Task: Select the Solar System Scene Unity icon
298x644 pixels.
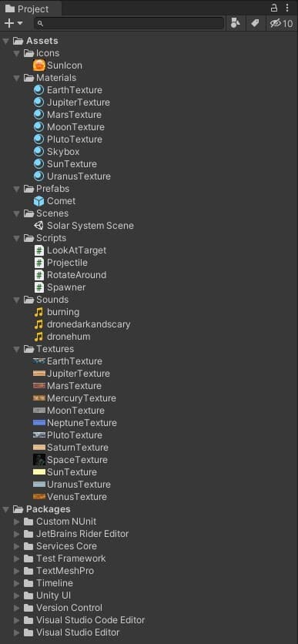Action: 39,226
